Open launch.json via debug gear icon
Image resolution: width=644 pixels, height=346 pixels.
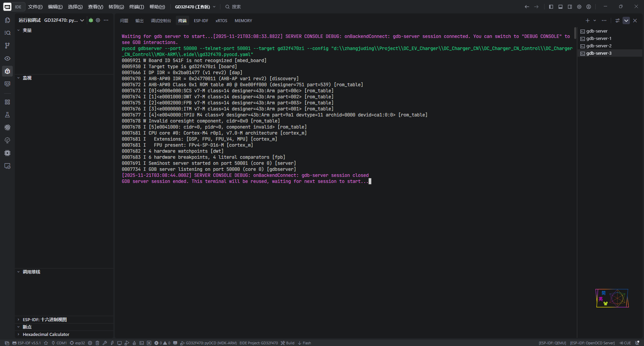point(98,20)
